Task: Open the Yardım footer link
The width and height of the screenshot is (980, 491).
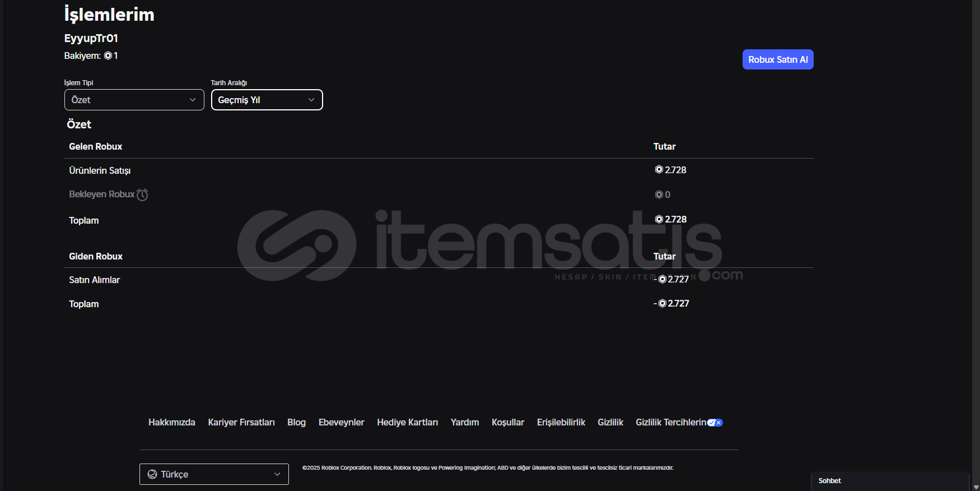Action: (465, 422)
